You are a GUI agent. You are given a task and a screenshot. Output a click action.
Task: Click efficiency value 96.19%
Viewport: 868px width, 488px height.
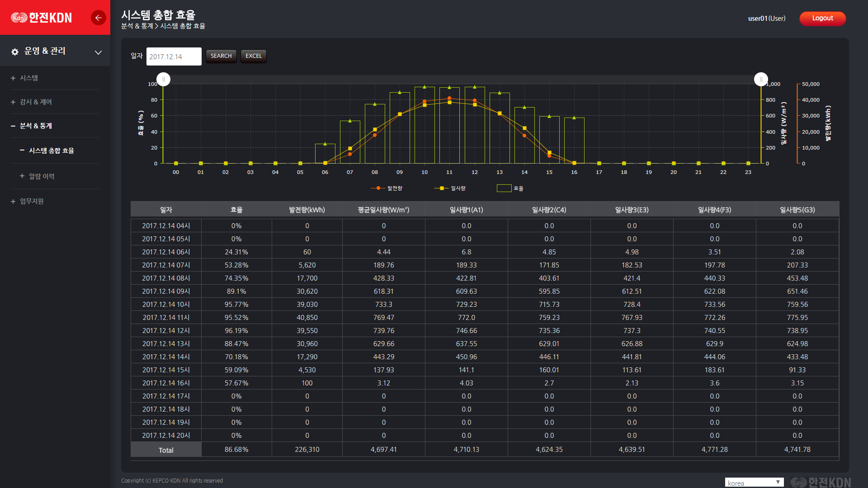pyautogui.click(x=236, y=331)
